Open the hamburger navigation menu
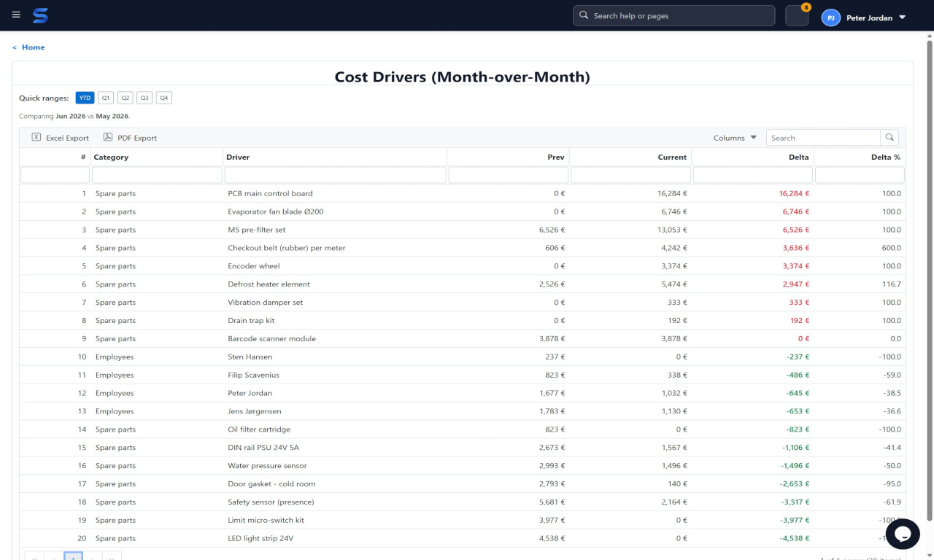Screen dimensions: 934x560 16,15
